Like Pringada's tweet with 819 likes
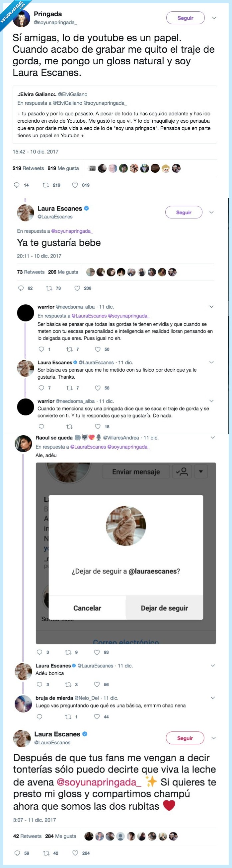The image size is (232, 868). (x=75, y=185)
